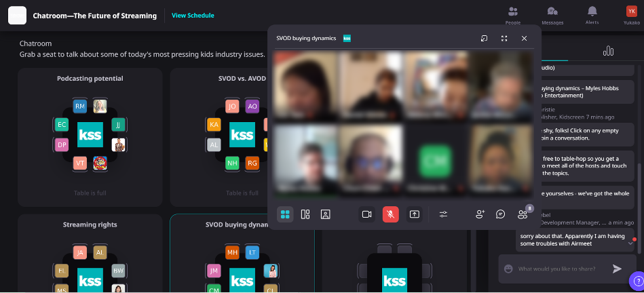Click the 'sorry about that' chat message
This screenshot has width=644, height=293.
(575, 239)
